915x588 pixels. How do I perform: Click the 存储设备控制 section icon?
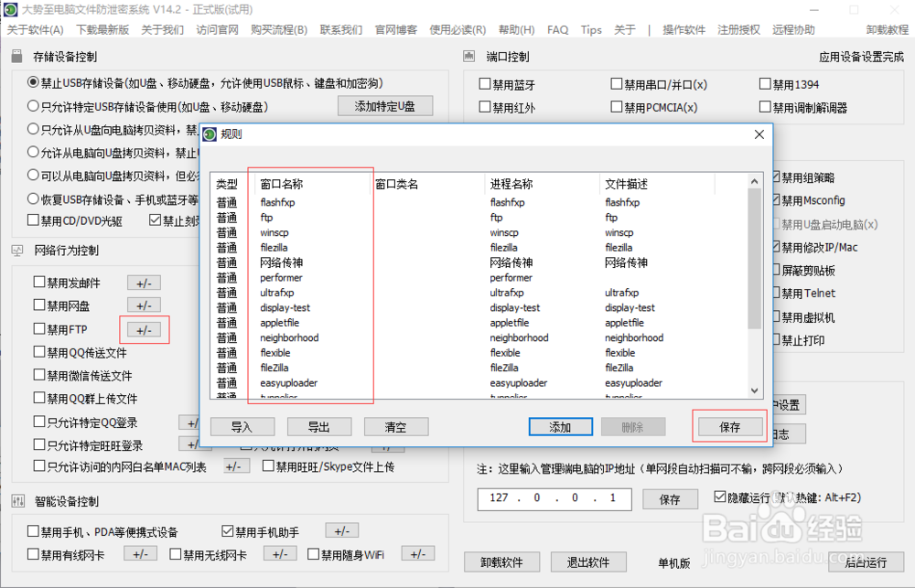[16, 56]
